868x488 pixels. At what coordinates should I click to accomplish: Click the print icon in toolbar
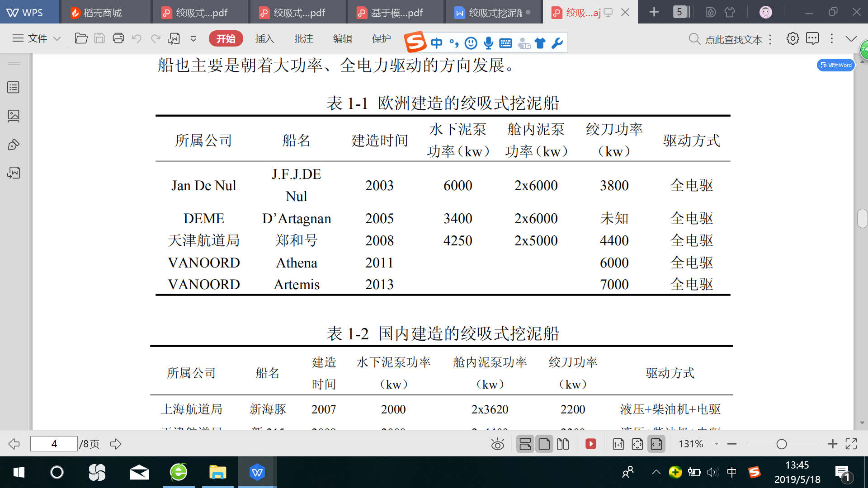click(x=118, y=38)
